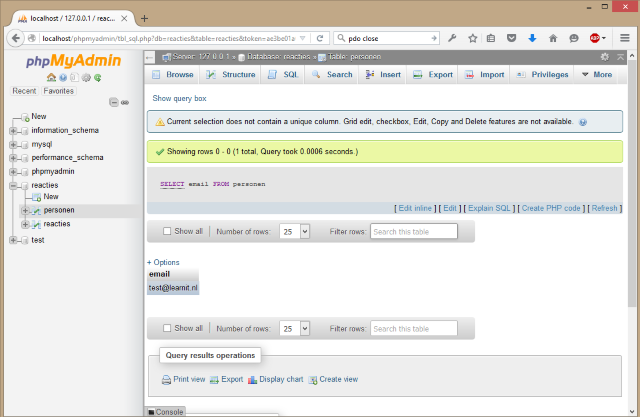The width and height of the screenshot is (640, 417).
Task: Reload the page with Firefox refresh icon
Action: (320, 38)
